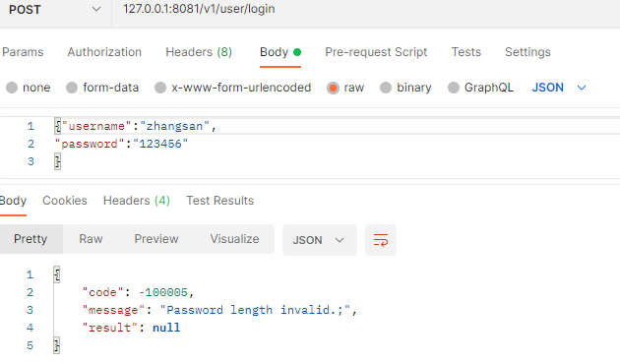
Task: Open the response Cookies tab
Action: pyautogui.click(x=65, y=201)
